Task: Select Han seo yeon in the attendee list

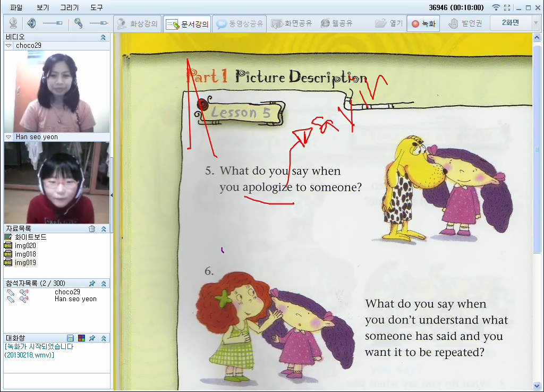Action: coord(75,299)
